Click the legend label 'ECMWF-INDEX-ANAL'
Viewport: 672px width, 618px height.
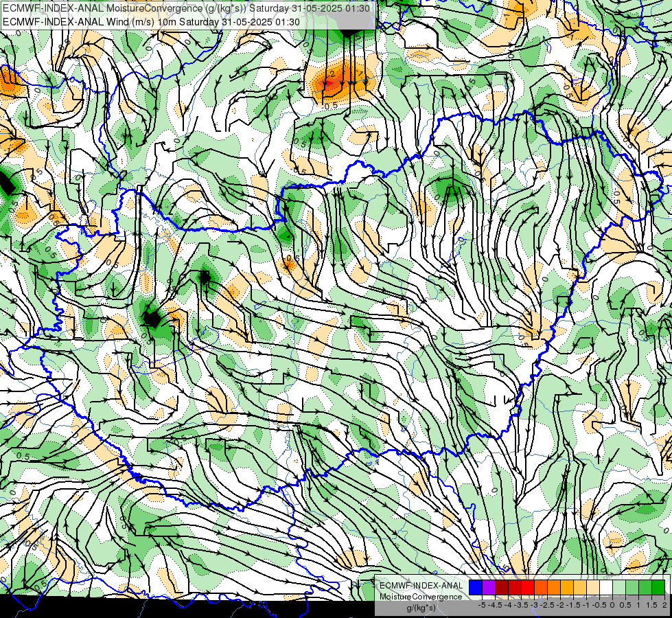pos(421,586)
